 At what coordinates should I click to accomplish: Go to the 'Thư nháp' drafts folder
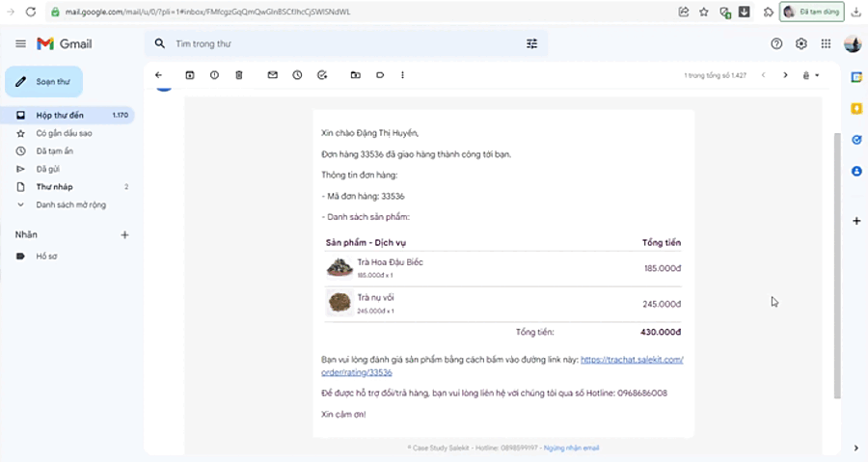(54, 186)
